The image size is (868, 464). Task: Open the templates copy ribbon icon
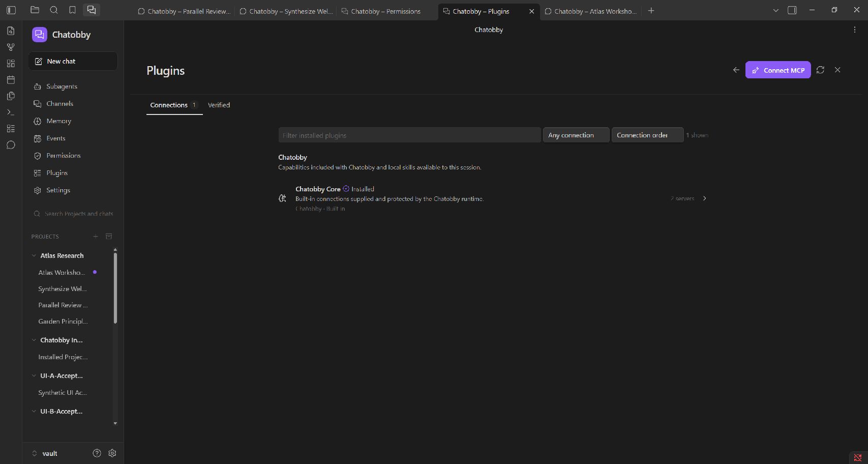[11, 96]
